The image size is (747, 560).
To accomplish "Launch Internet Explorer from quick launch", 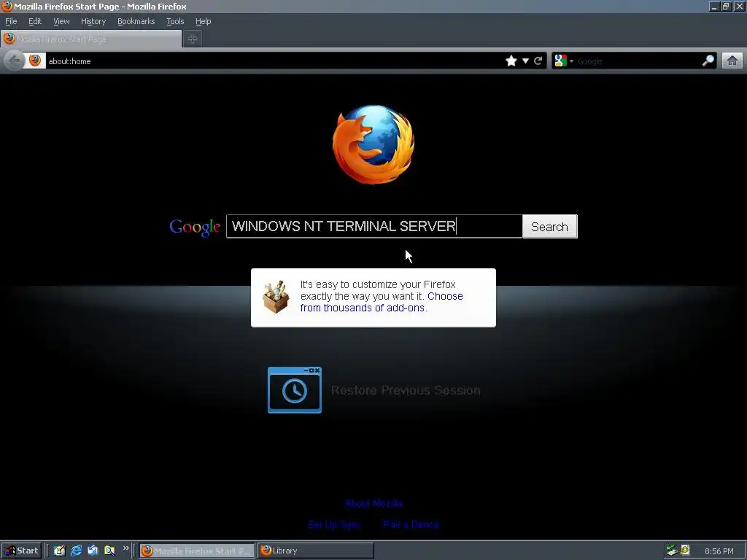I will 76,551.
